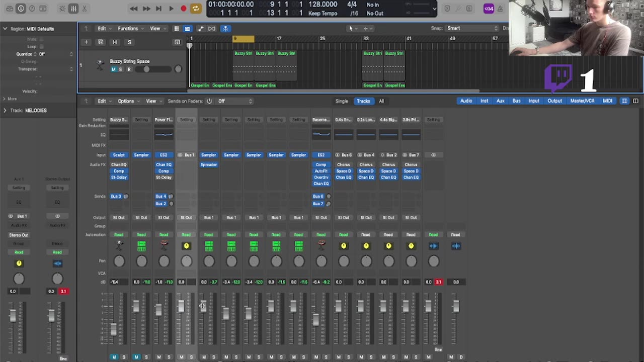Toggle Hide tracks H button
The width and height of the screenshot is (644, 362).
[115, 42]
